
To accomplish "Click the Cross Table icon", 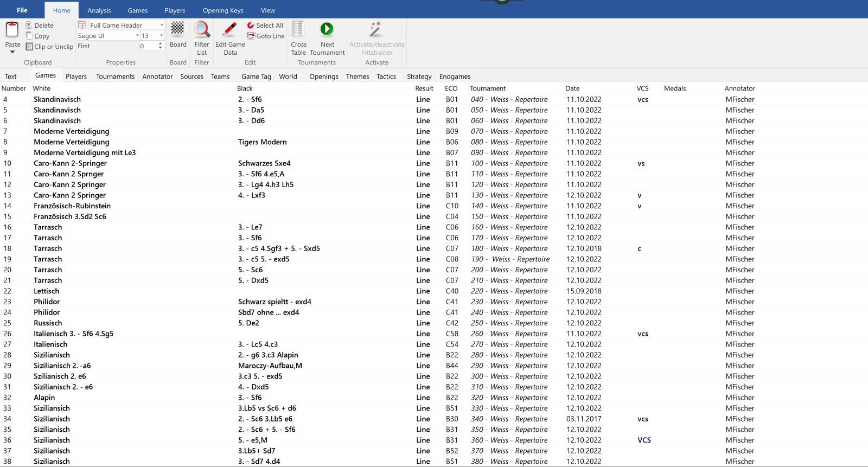I will point(298,29).
